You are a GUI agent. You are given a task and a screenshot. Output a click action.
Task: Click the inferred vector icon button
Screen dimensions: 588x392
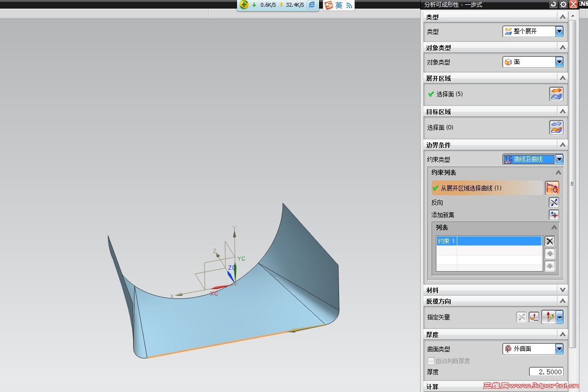pyautogui.click(x=548, y=317)
